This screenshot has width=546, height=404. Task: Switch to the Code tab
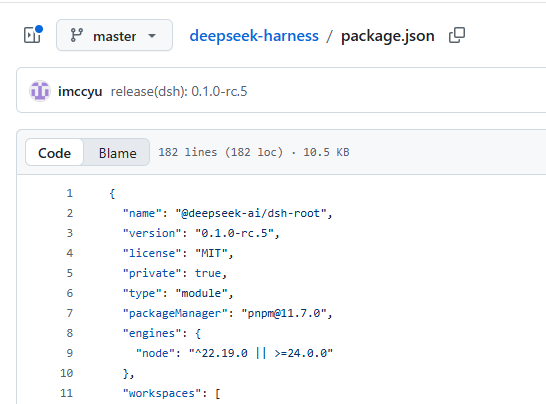coord(54,153)
